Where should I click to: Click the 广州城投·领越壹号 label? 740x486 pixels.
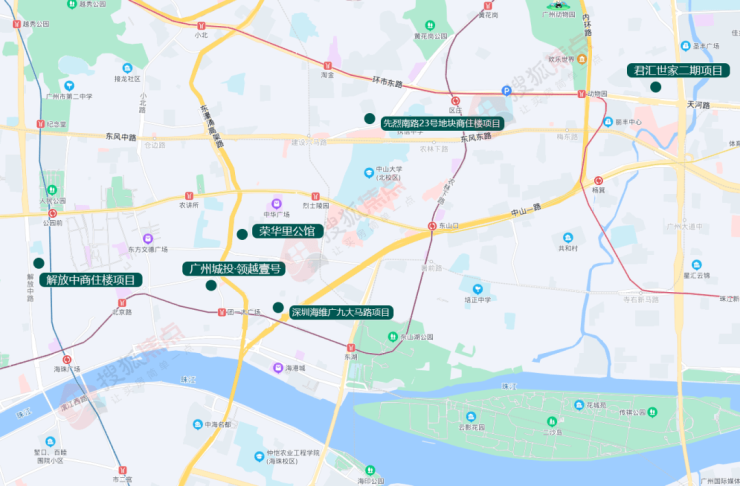(x=234, y=269)
